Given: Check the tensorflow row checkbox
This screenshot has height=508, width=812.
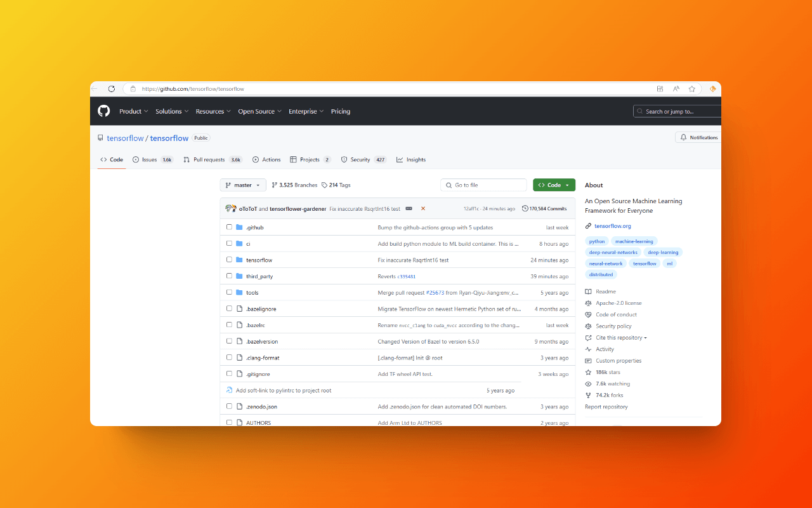Looking at the screenshot, I should (229, 260).
